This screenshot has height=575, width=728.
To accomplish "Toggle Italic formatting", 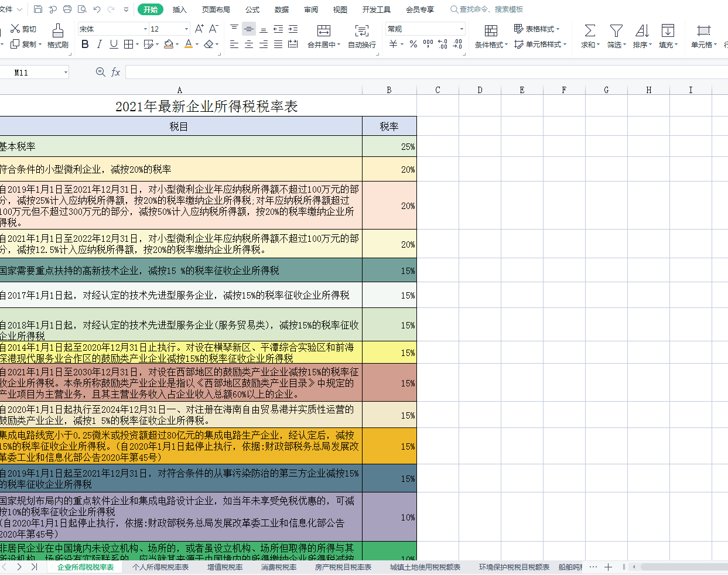I will pyautogui.click(x=100, y=45).
